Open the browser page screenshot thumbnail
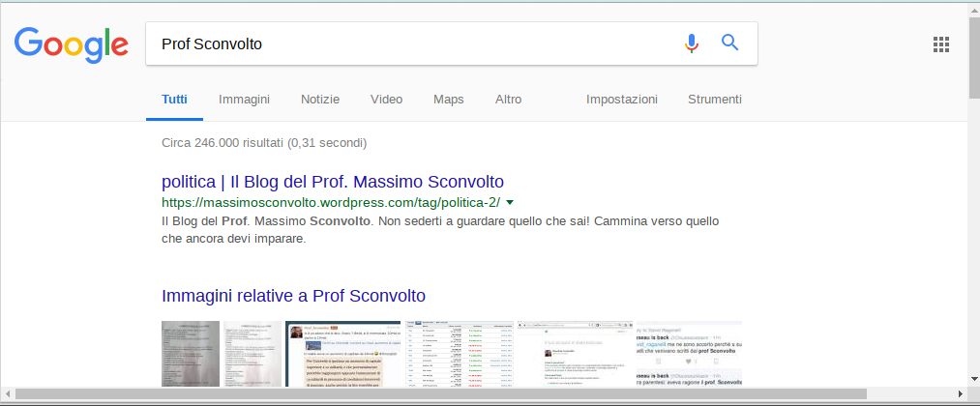 point(575,354)
